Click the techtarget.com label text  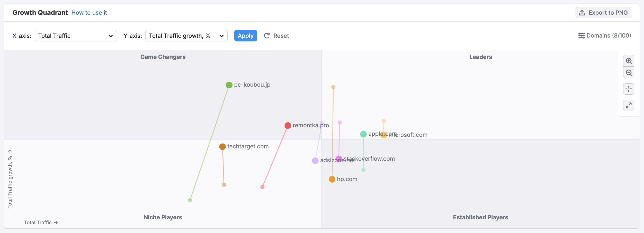pyautogui.click(x=248, y=146)
